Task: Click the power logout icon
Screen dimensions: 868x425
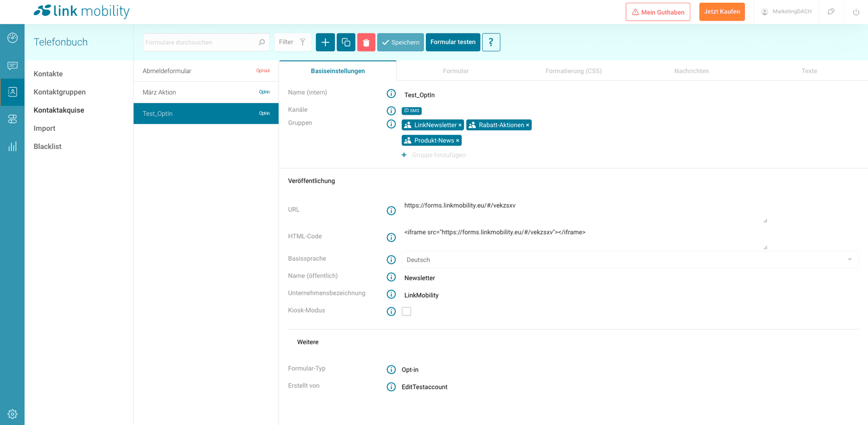Action: [x=856, y=12]
